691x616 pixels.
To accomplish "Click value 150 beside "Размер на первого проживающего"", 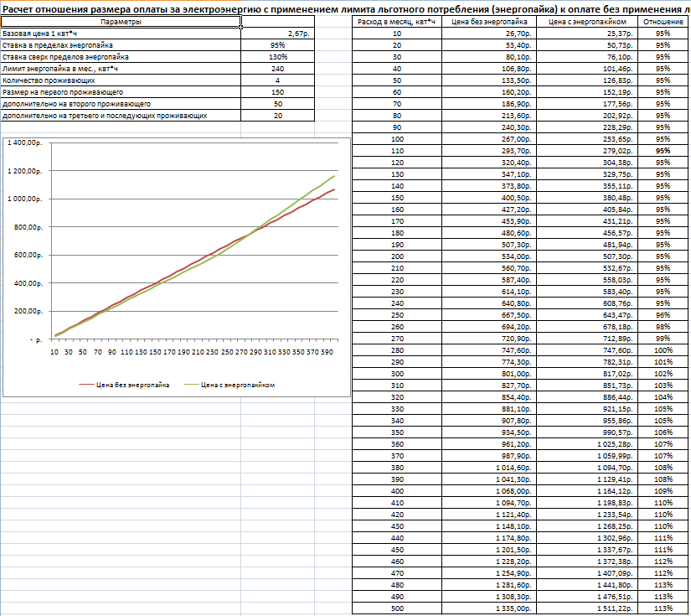I will 277,92.
